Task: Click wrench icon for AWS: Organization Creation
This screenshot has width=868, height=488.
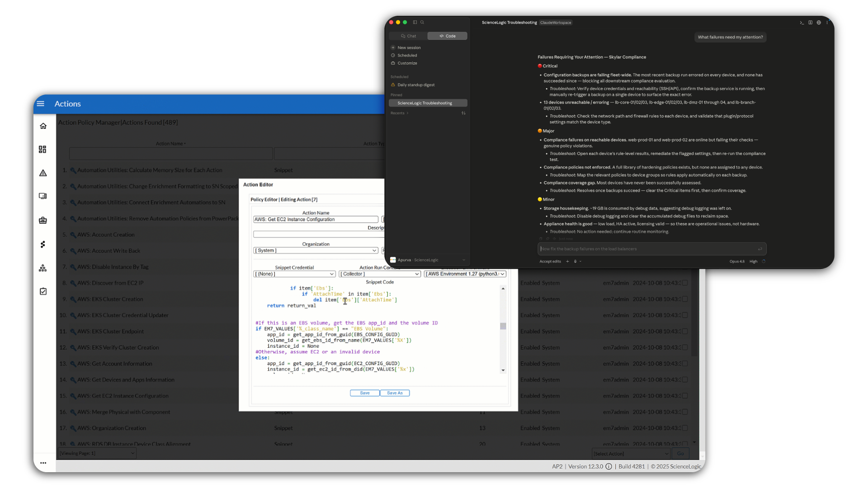Action: (73, 428)
